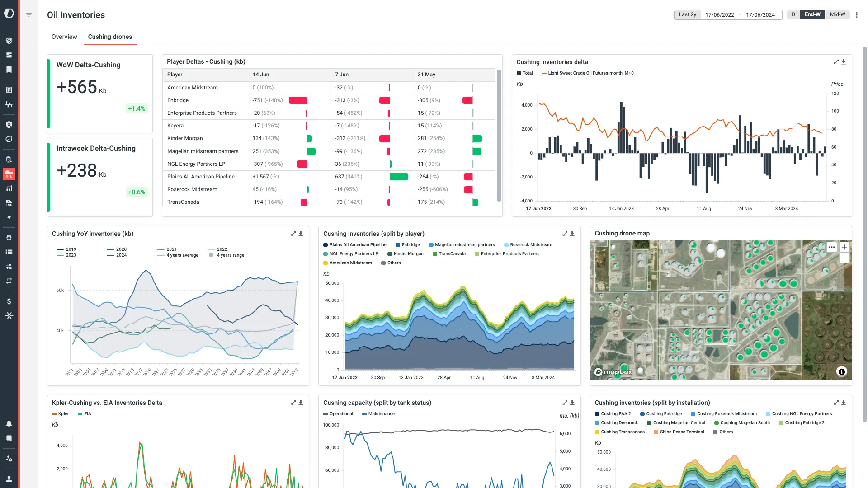Click the 31 May column header
The image size is (868, 488).
tap(454, 75)
